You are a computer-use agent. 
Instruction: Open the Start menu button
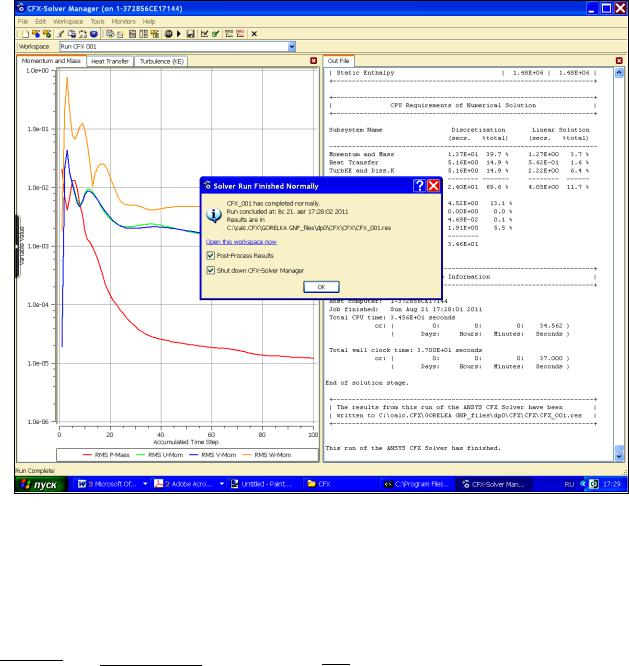[x=41, y=484]
